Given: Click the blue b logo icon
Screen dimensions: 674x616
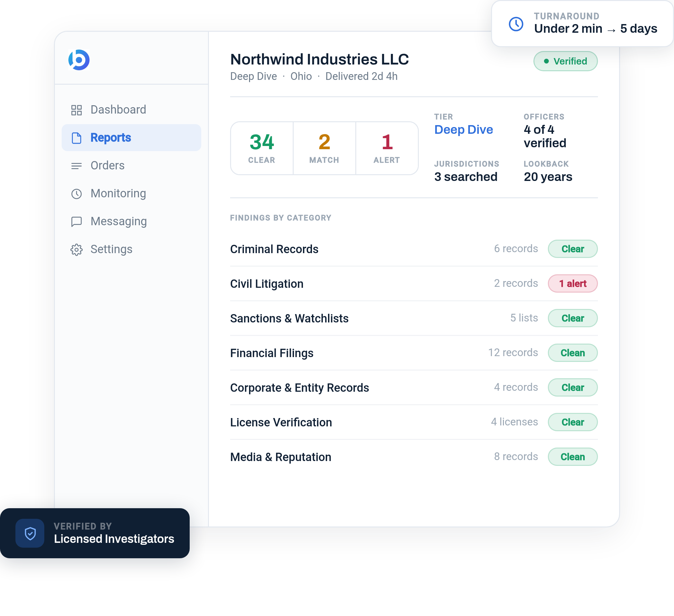Looking at the screenshot, I should point(79,60).
